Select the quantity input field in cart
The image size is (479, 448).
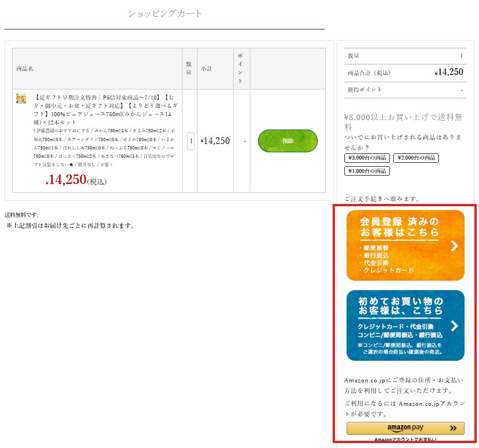[191, 141]
